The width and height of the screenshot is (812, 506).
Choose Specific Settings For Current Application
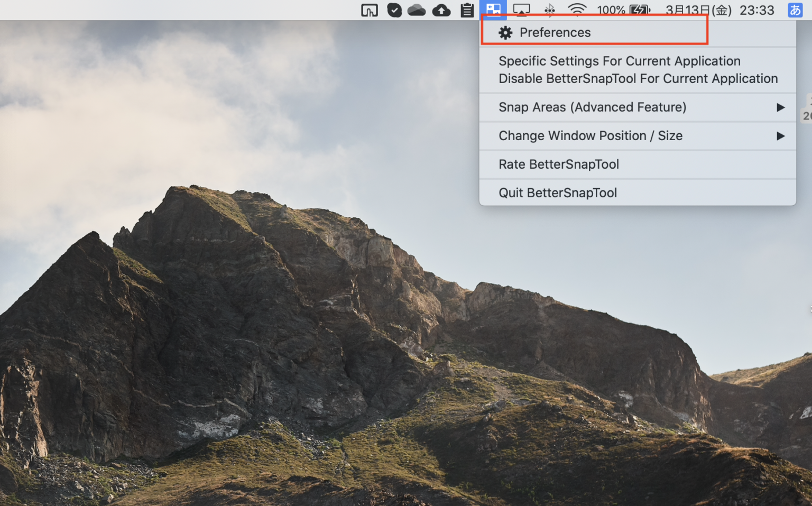[x=619, y=61]
